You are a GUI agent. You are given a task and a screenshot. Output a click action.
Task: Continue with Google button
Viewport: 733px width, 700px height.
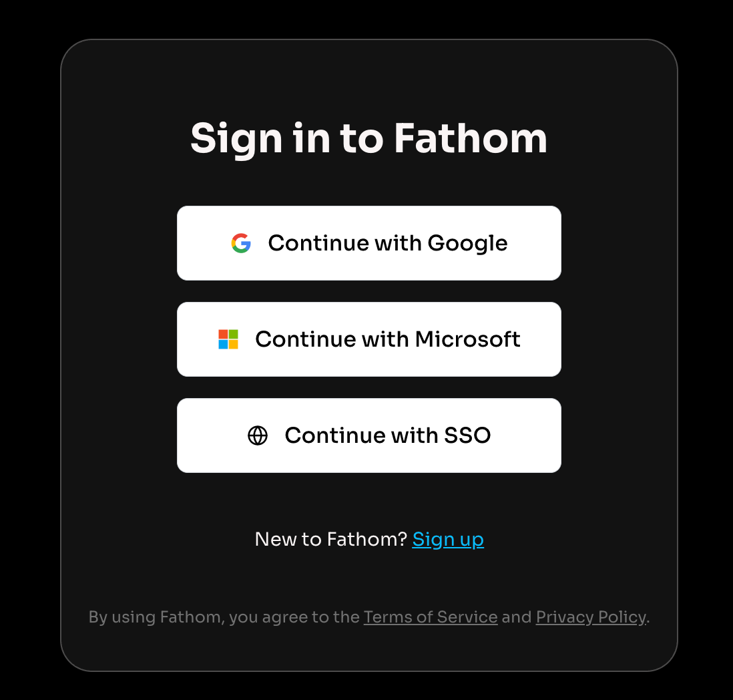[369, 243]
